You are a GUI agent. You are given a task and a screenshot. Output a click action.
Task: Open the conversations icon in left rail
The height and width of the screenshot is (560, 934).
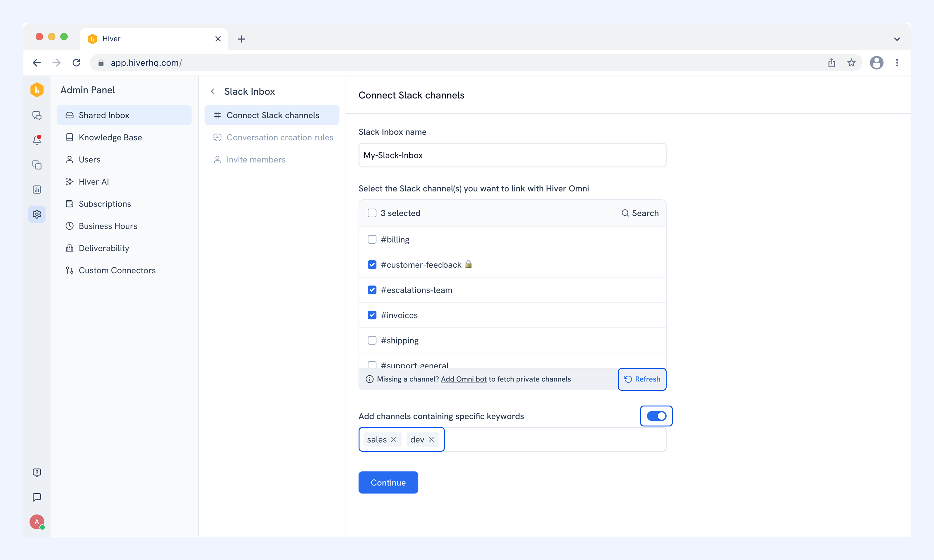pyautogui.click(x=37, y=115)
